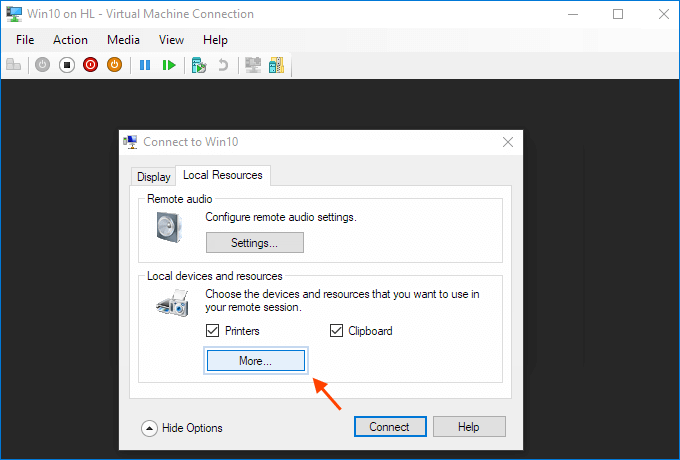Close the Connect to Win10 dialog
Screen dimensions: 680x460
(x=508, y=142)
